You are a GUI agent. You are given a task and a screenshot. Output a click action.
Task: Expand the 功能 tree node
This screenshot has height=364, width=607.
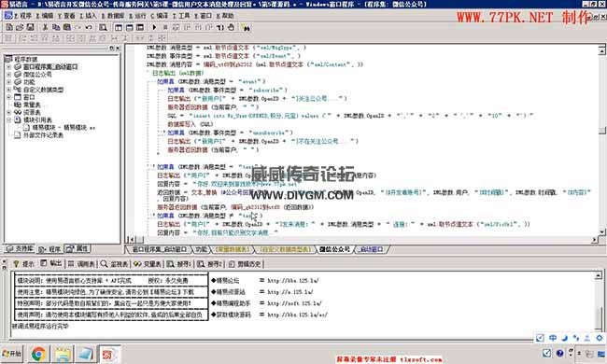point(8,82)
